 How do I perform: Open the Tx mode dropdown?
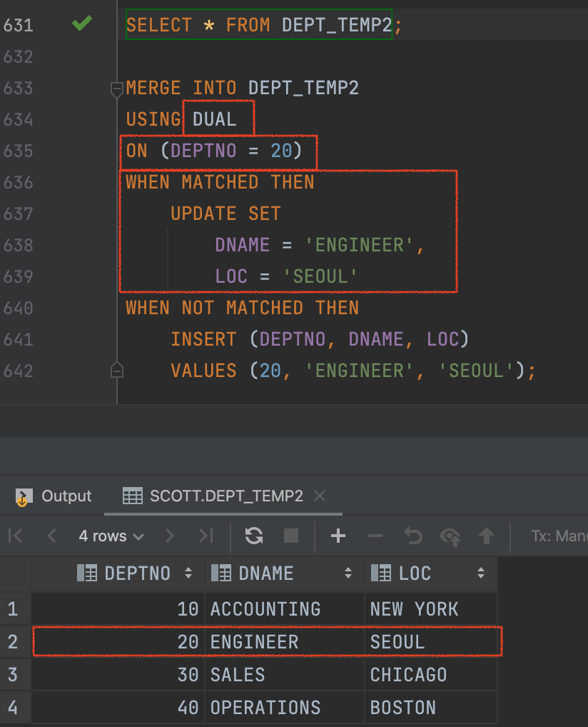pos(559,536)
